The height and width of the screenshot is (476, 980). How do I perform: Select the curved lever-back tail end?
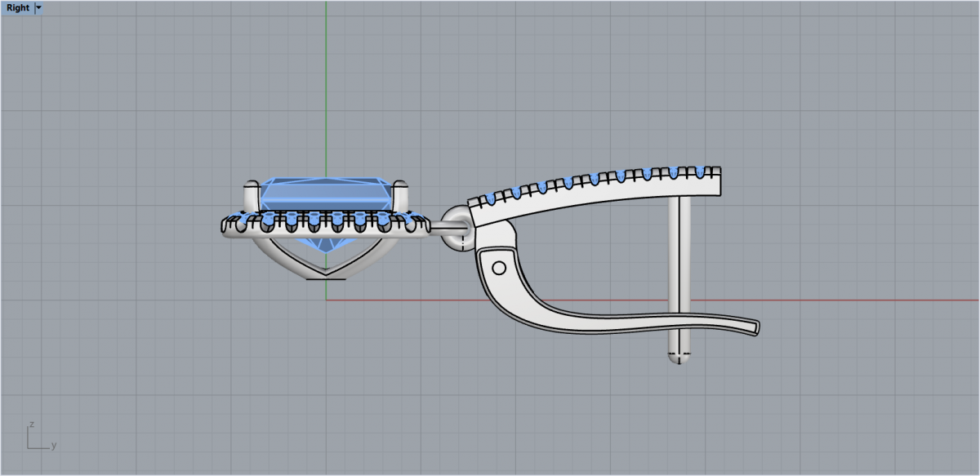[x=751, y=327]
